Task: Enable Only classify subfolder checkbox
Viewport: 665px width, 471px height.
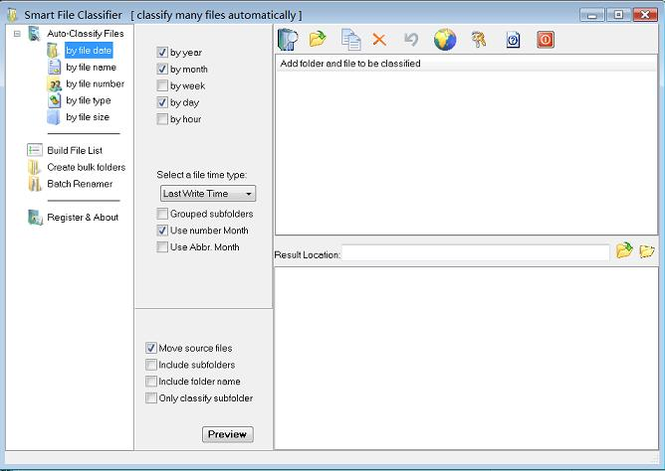Action: (x=151, y=398)
